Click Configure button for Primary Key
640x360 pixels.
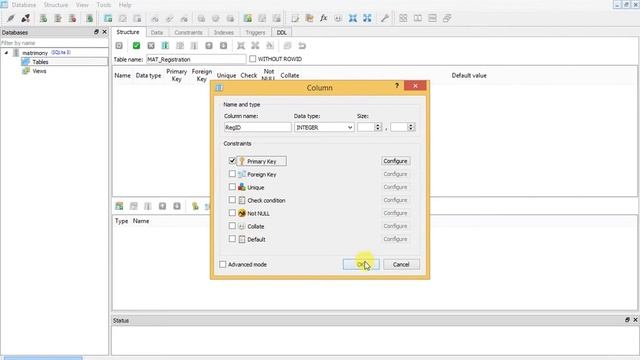395,161
